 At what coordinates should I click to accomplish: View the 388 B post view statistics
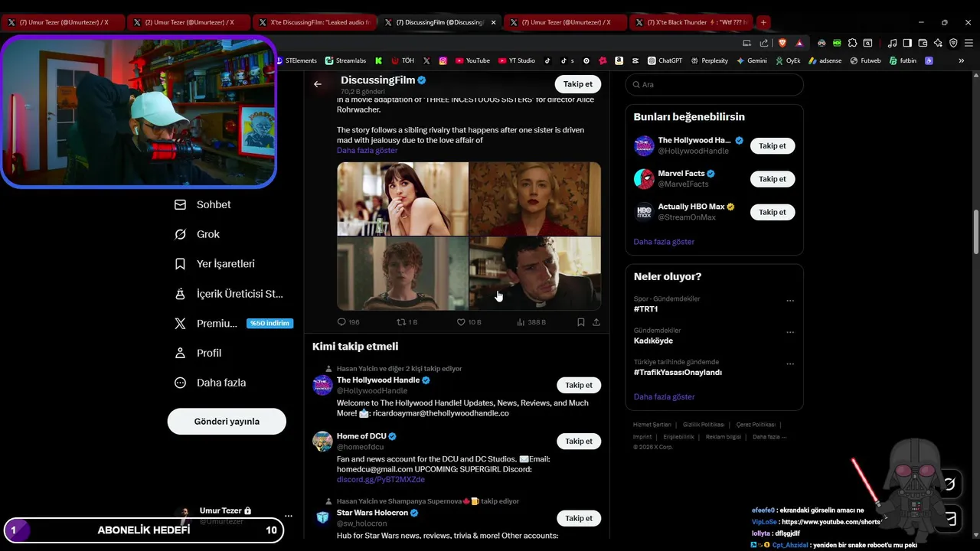[531, 322]
